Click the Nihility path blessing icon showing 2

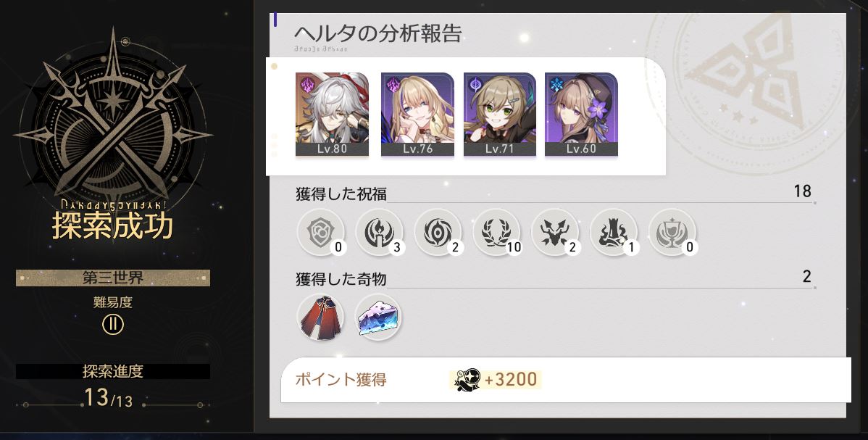pyautogui.click(x=438, y=232)
